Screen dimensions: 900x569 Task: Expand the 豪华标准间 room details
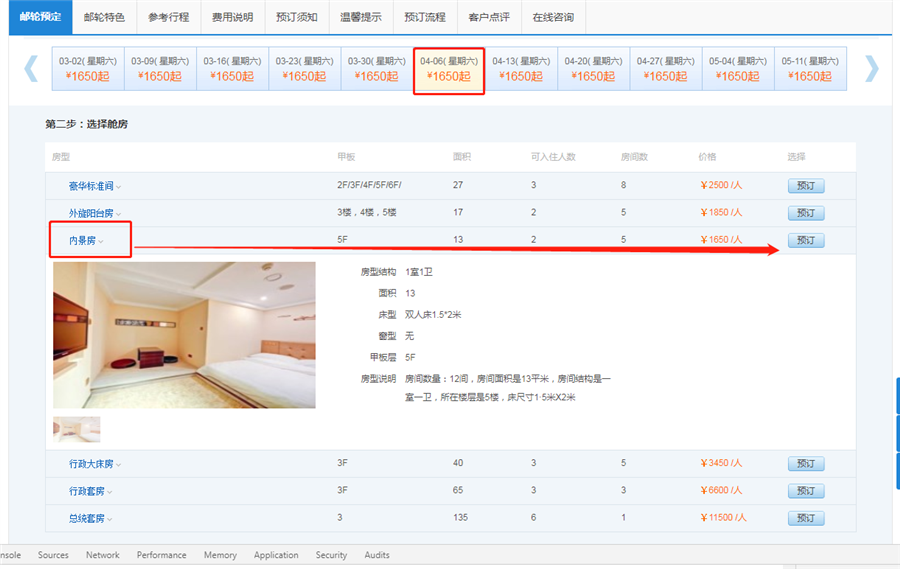coord(95,186)
